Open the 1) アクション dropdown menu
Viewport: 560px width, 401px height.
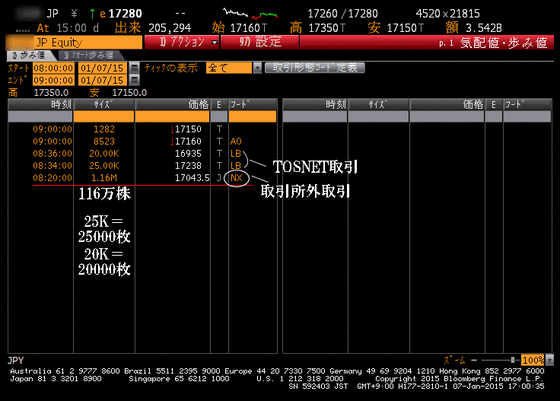(x=182, y=42)
